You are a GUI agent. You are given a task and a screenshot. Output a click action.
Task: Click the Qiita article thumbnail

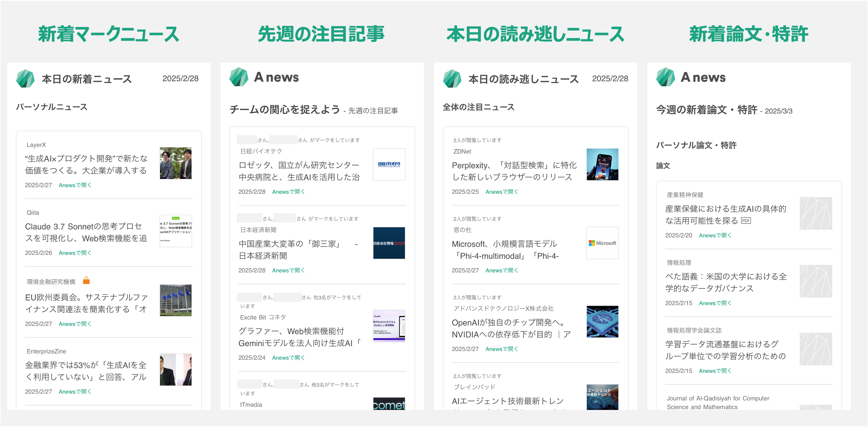(176, 231)
